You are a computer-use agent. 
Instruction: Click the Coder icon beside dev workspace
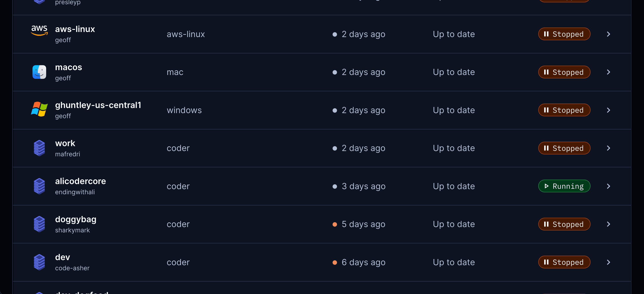coord(39,262)
